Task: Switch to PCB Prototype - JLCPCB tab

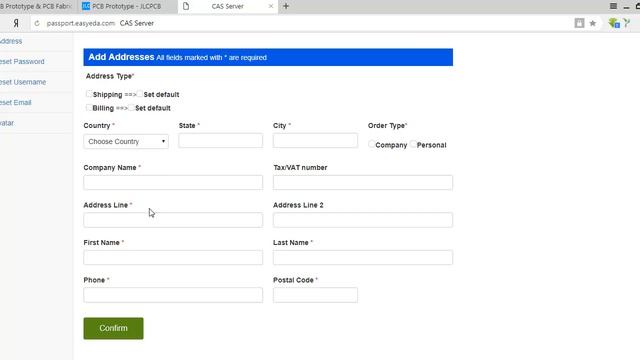Action: tap(127, 7)
